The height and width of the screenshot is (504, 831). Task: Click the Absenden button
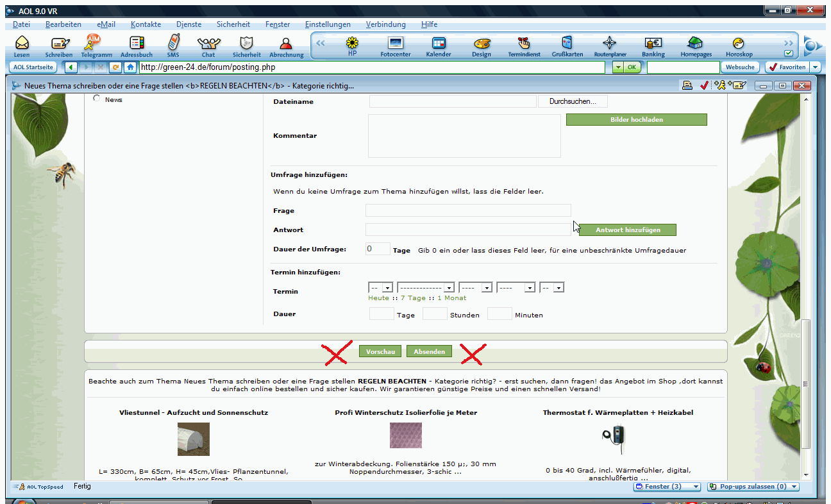[x=429, y=351]
